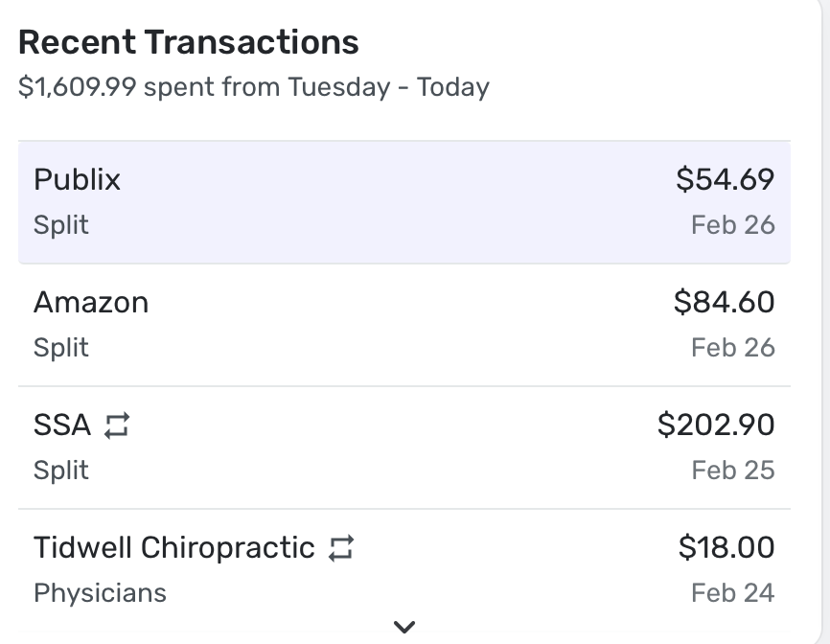Click the Split category under SSA
This screenshot has height=644, width=830.
[60, 471]
